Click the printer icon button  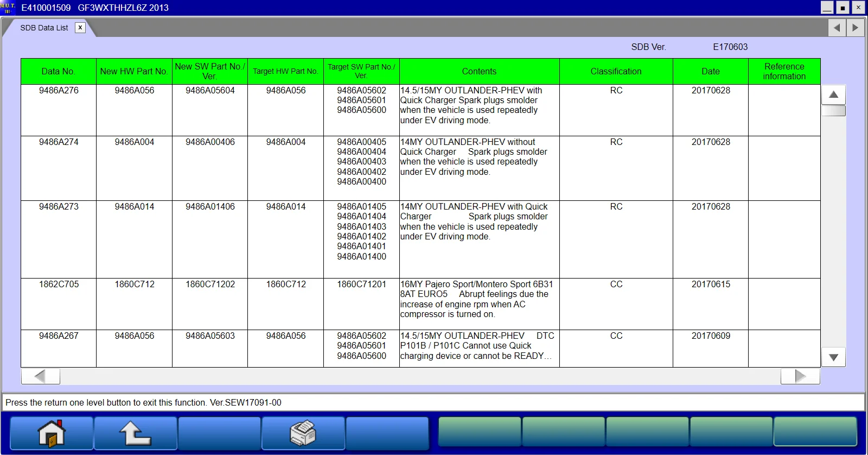click(303, 433)
